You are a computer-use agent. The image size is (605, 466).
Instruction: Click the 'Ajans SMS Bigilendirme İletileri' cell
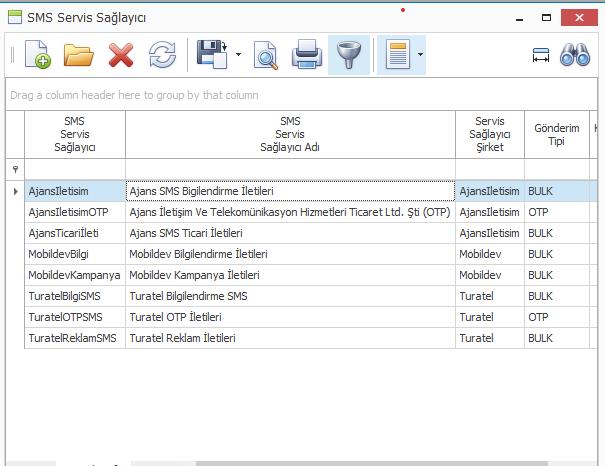click(290, 191)
